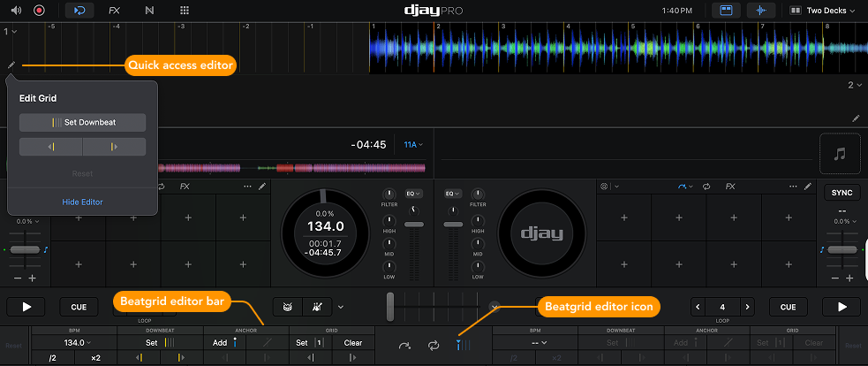Toggle the highlighted Automix icon in top bar
The width and height of the screenshot is (868, 366).
(x=79, y=10)
